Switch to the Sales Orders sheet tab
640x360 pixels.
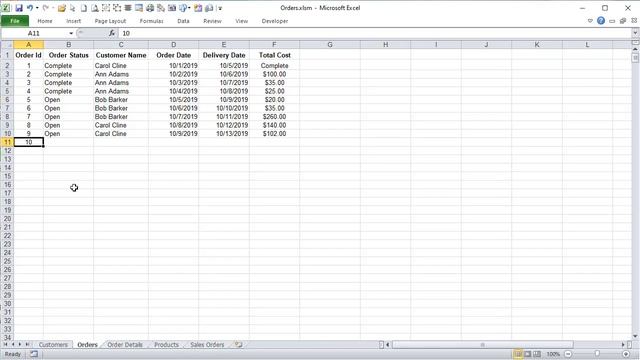pyautogui.click(x=207, y=344)
